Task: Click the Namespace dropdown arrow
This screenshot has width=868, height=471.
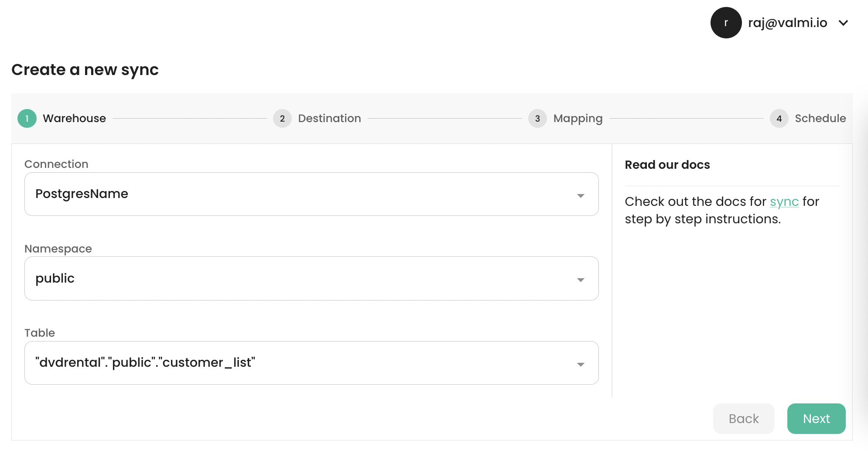Action: click(x=581, y=280)
